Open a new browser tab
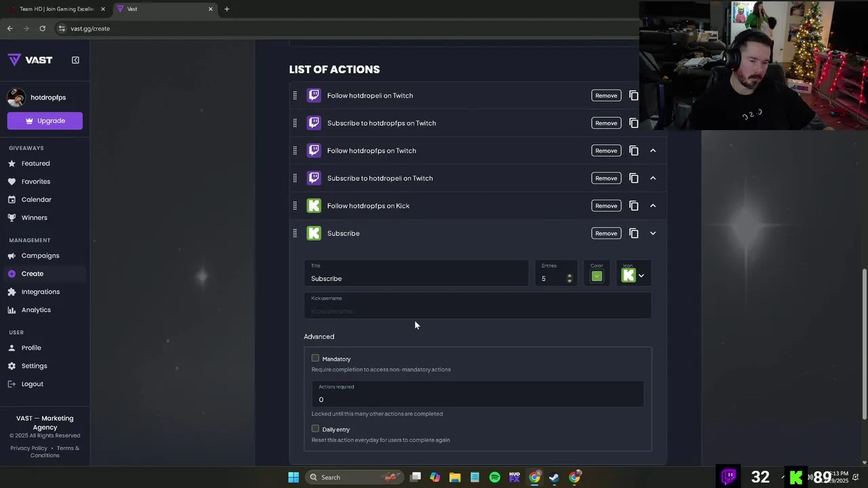 pyautogui.click(x=226, y=9)
